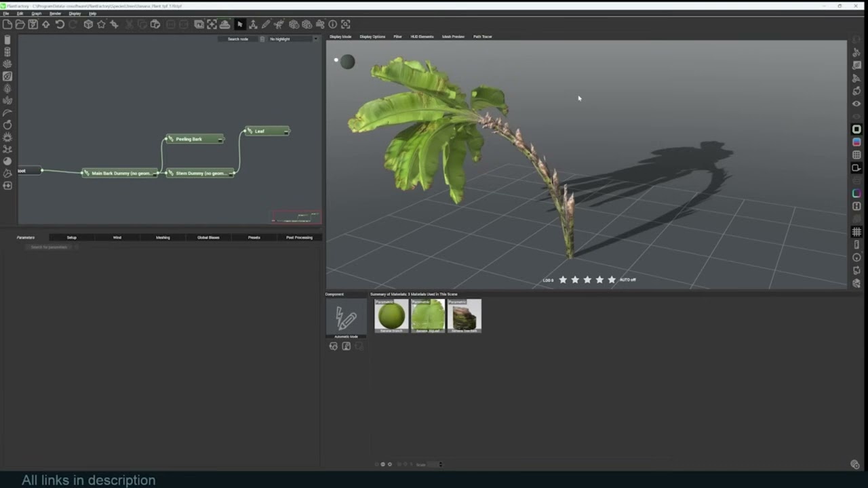Click the star icon in top toolbar
The width and height of the screenshot is (868, 488).
pyautogui.click(x=101, y=24)
